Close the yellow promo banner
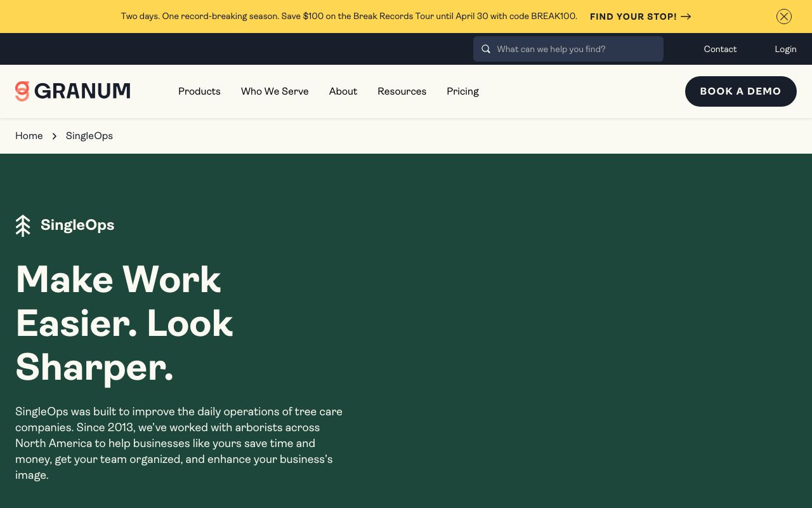The image size is (812, 508). click(784, 17)
